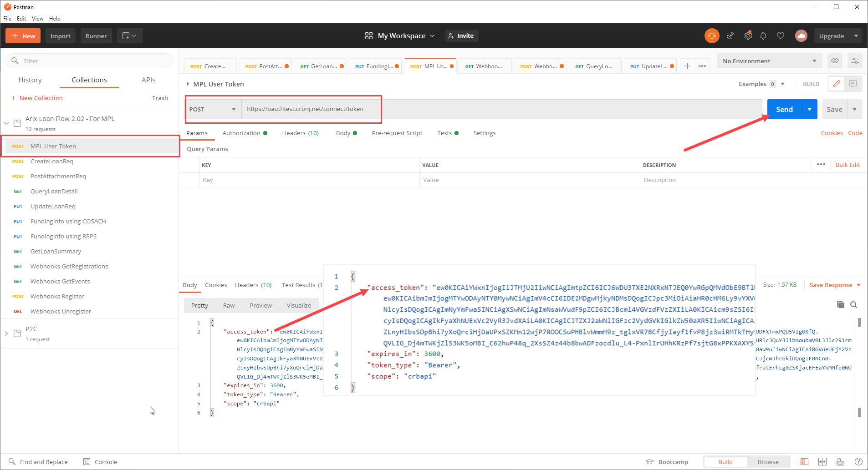Open the user avatar menu

click(x=801, y=36)
